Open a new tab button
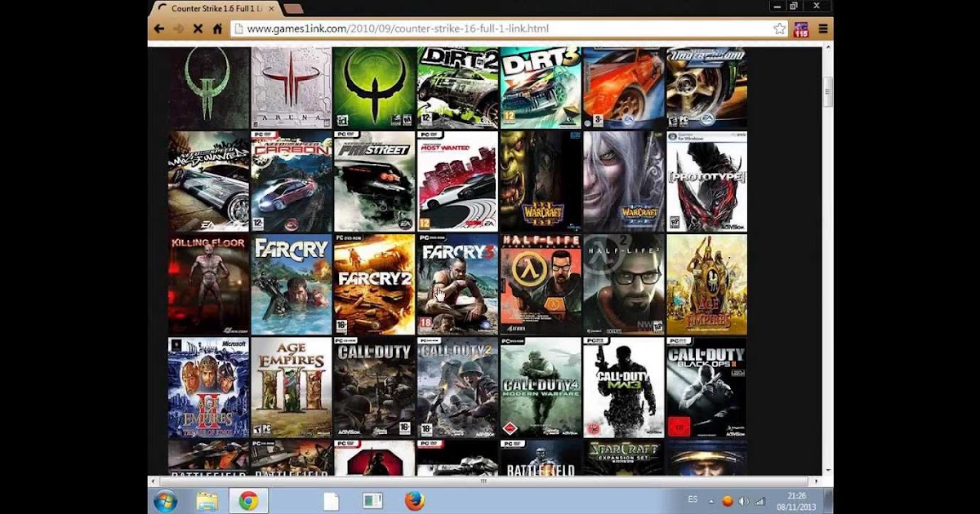Image resolution: width=980 pixels, height=514 pixels. (293, 9)
